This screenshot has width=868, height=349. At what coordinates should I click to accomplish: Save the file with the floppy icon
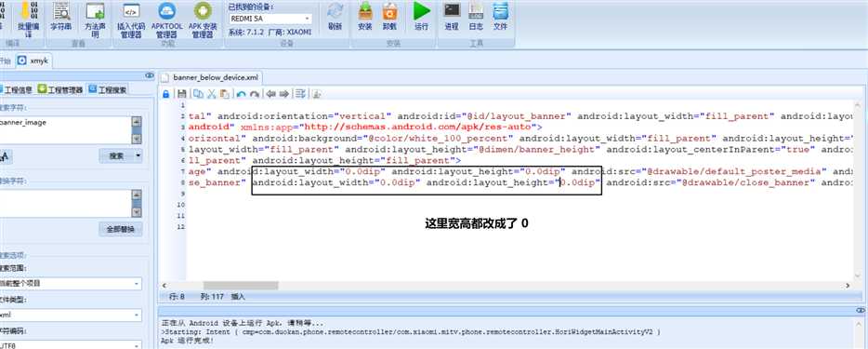tap(181, 94)
